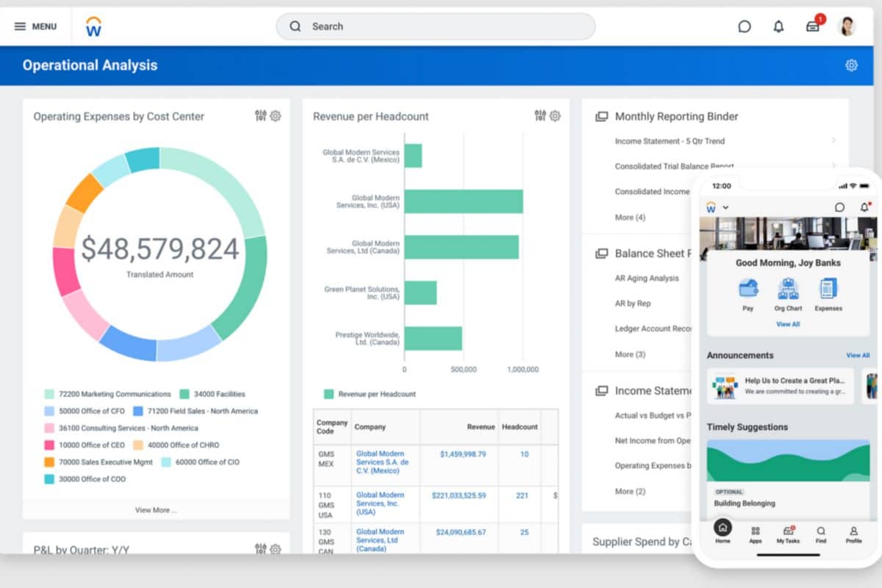Image resolution: width=882 pixels, height=588 pixels.
Task: Open the Expenses app icon
Action: click(x=828, y=288)
